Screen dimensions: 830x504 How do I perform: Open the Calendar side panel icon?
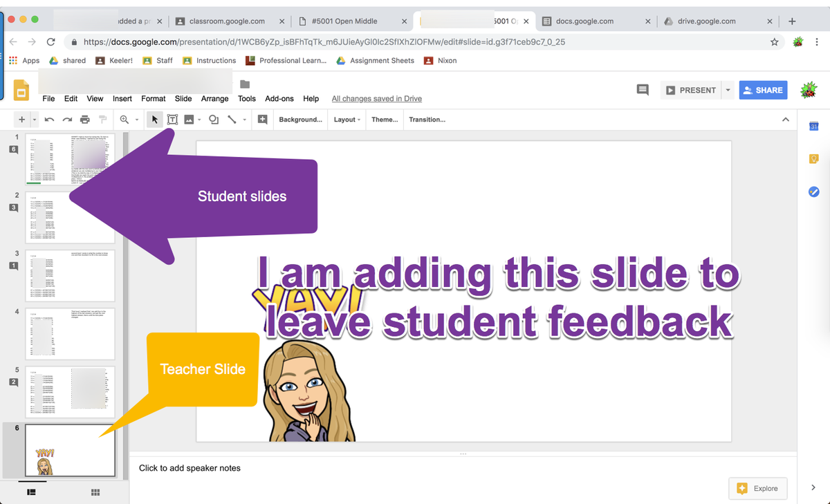point(814,126)
